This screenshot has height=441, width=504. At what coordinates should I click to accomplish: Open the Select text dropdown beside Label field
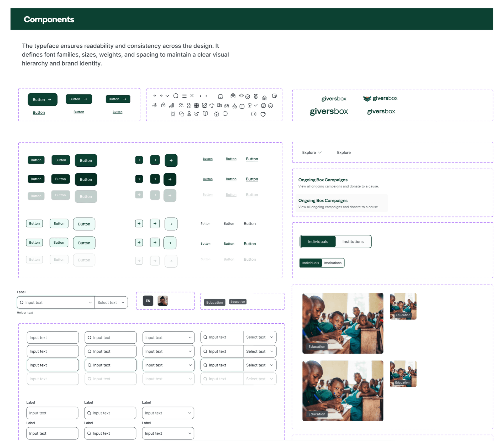tap(111, 302)
